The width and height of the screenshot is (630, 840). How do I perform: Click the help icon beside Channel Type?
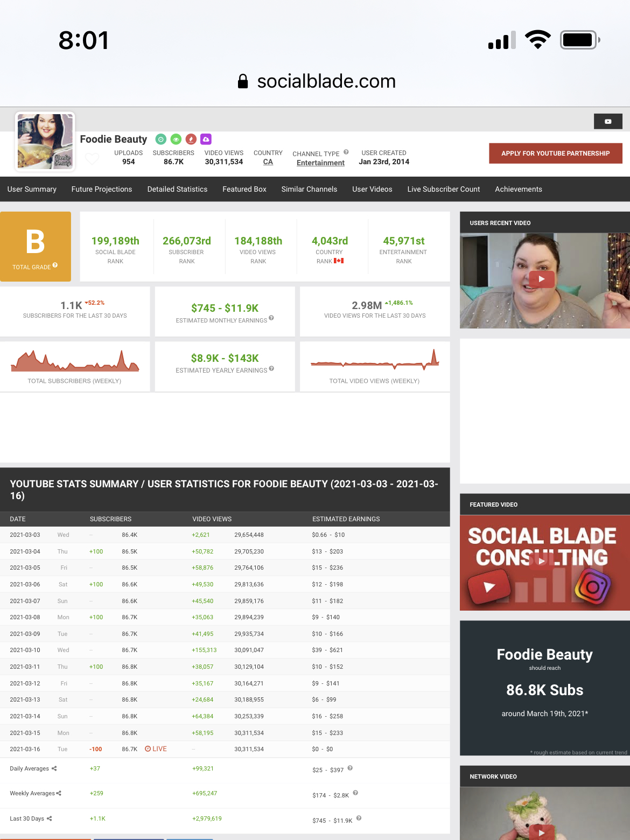(346, 152)
